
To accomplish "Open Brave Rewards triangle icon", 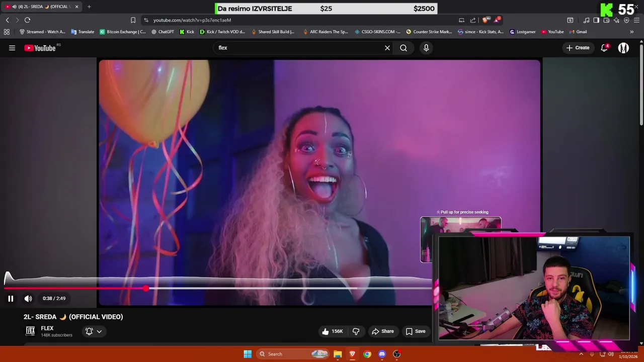I will [497, 20].
